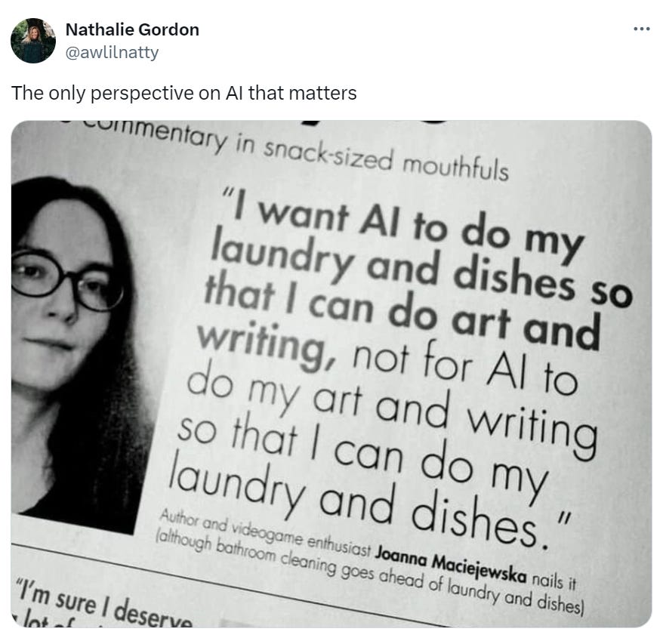Click Nathalie Gordon's round profile avatar
This screenshot has height=644, width=663.
point(33,41)
